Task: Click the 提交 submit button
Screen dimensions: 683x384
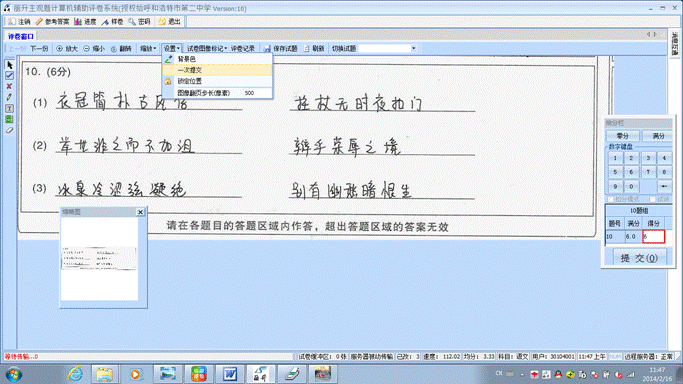Action: click(639, 258)
